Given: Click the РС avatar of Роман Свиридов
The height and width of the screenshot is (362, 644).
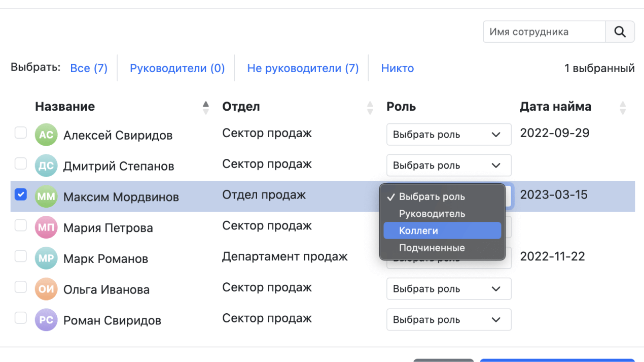Looking at the screenshot, I should click(46, 320).
